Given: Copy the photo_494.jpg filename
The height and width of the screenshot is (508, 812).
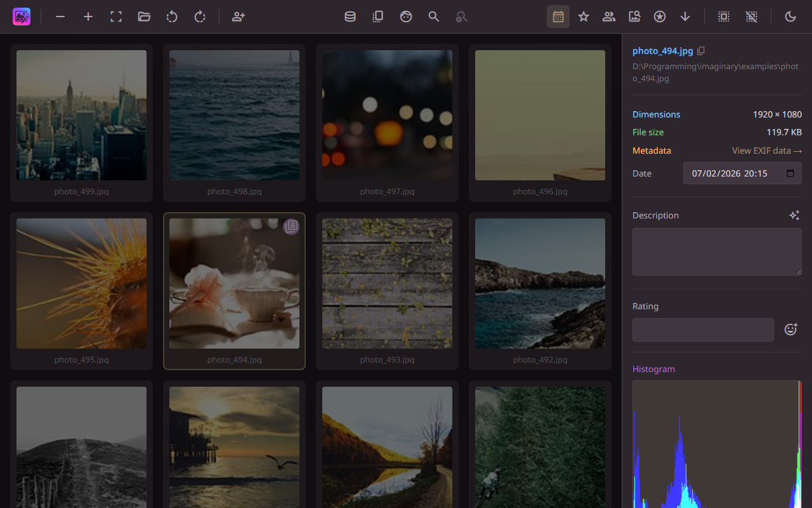Looking at the screenshot, I should pyautogui.click(x=700, y=50).
